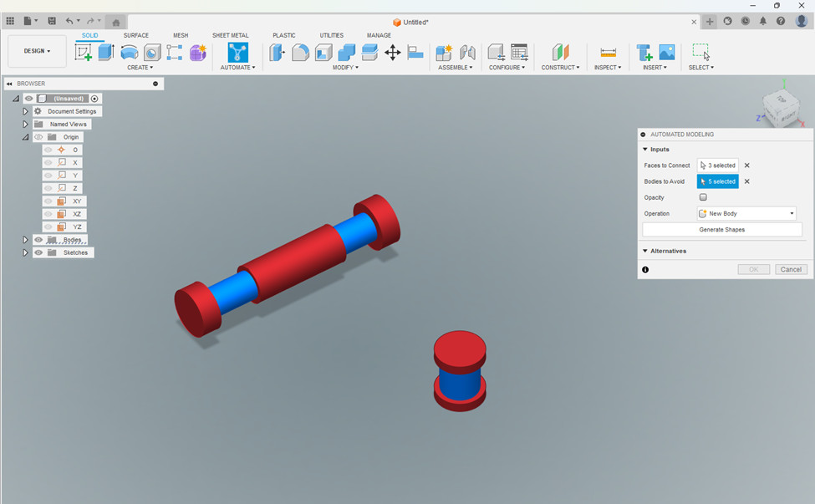Click Cancel in Automated Modeling dialog
Image resolution: width=815 pixels, height=504 pixels.
tap(791, 269)
